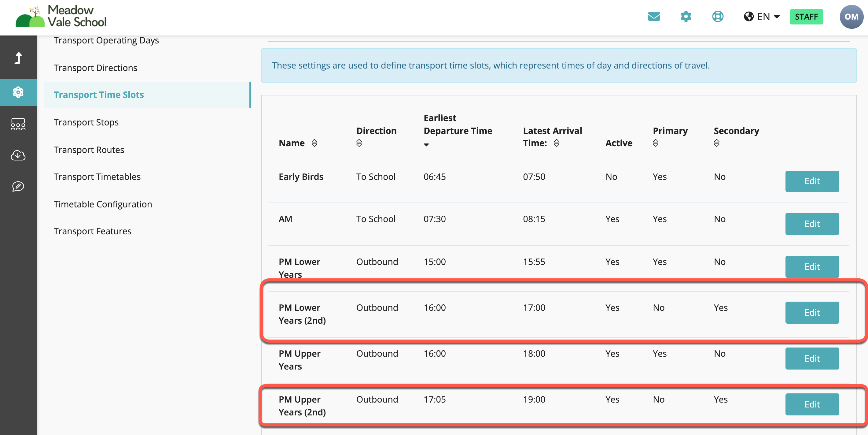Sort by Latest Arrival Time

click(556, 143)
